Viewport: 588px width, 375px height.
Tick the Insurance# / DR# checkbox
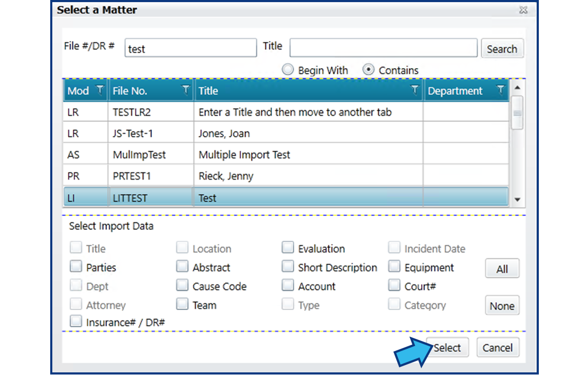76,322
